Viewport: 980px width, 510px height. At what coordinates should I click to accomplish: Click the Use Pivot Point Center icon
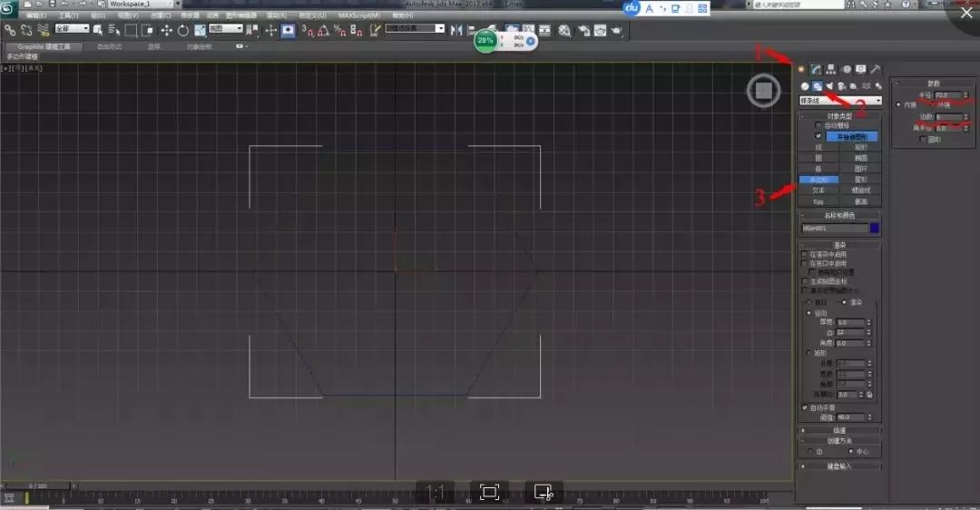coord(252,29)
